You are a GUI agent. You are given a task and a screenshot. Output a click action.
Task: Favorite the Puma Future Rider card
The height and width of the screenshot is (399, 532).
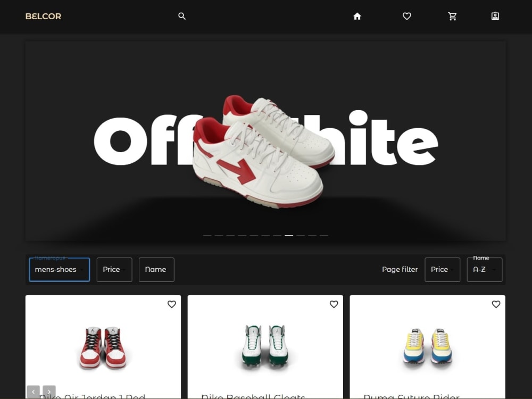(x=496, y=304)
